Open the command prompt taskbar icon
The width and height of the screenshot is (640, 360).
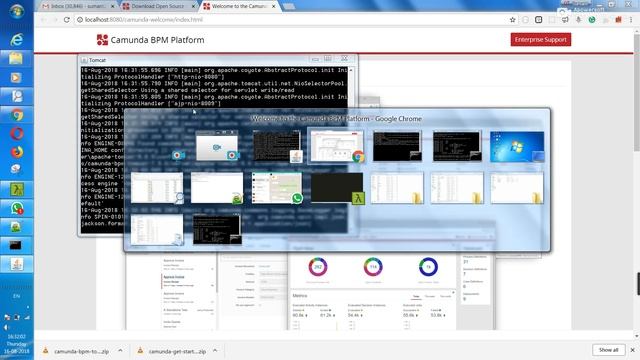[x=16, y=245]
